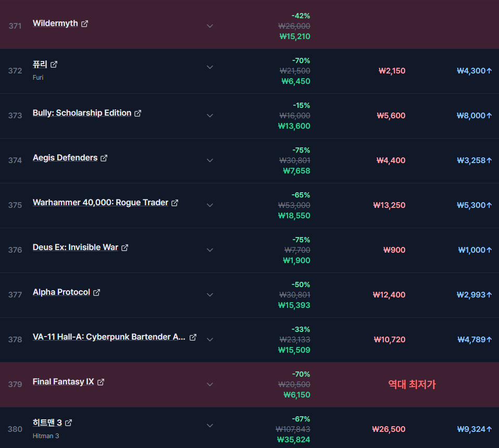Click external link icon beside Final Fantasy IX
Screen dimensions: 499x448
click(x=101, y=382)
